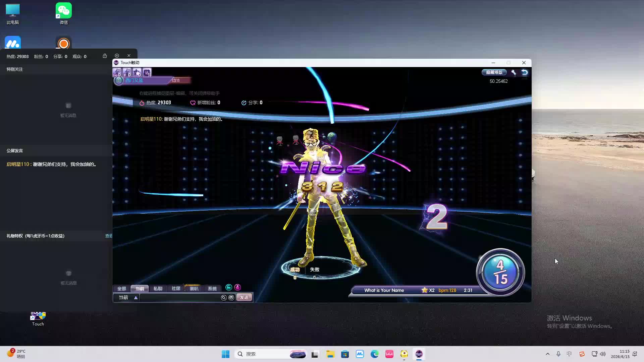The width and height of the screenshot is (644, 362).
Task: Show hidden system tray icons
Action: pyautogui.click(x=548, y=354)
